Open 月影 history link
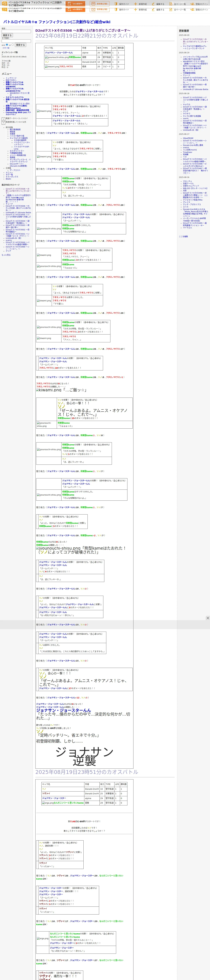The image size is (210, 980). (x=185, y=191)
